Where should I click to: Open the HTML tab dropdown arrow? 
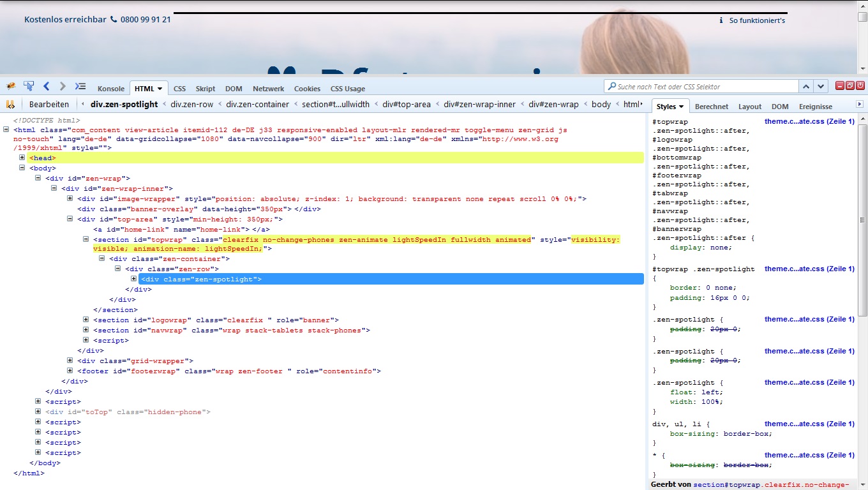coord(160,89)
